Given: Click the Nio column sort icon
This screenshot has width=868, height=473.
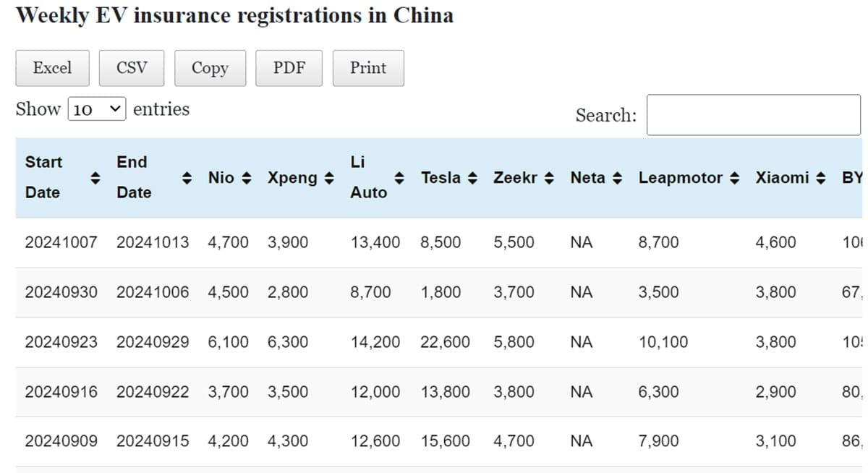Looking at the screenshot, I should [246, 178].
